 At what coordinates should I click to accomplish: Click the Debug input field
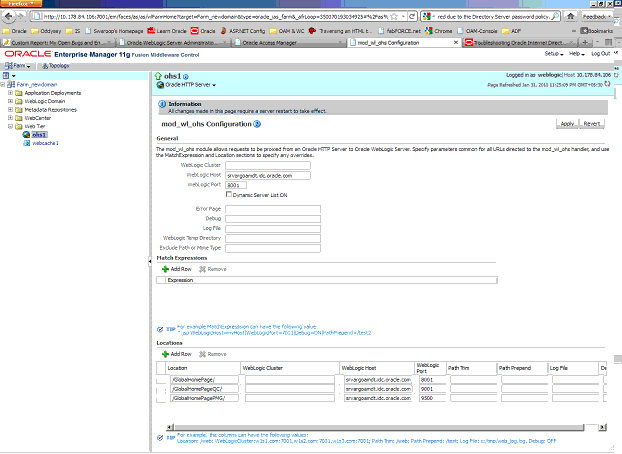[273, 219]
